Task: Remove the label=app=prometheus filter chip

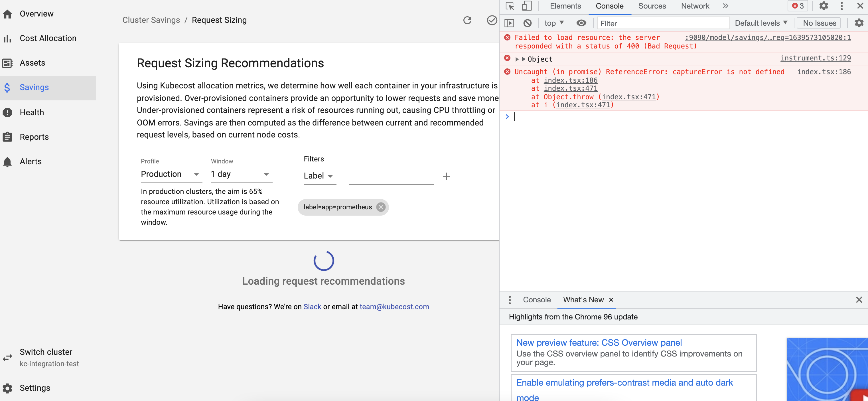Action: tap(381, 207)
